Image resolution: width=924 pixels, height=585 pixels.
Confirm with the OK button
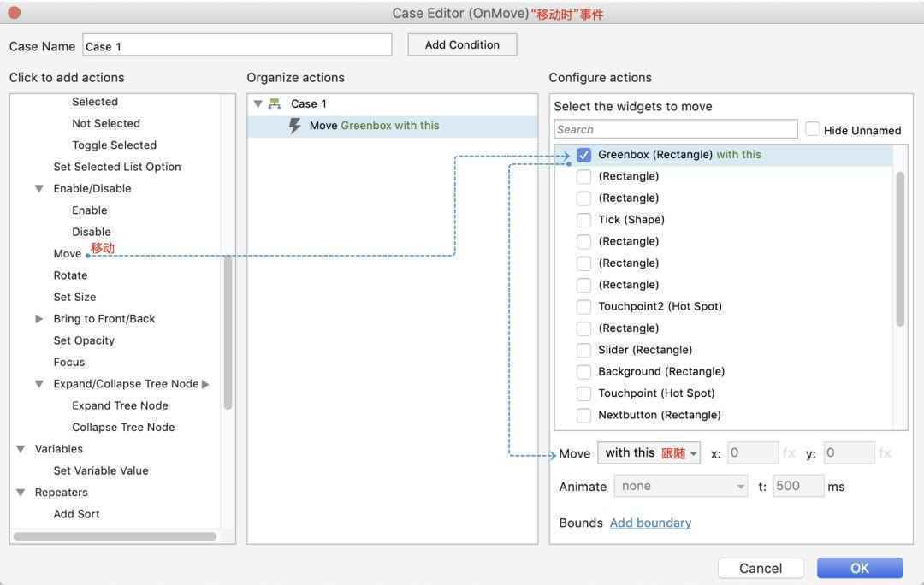pyautogui.click(x=859, y=569)
